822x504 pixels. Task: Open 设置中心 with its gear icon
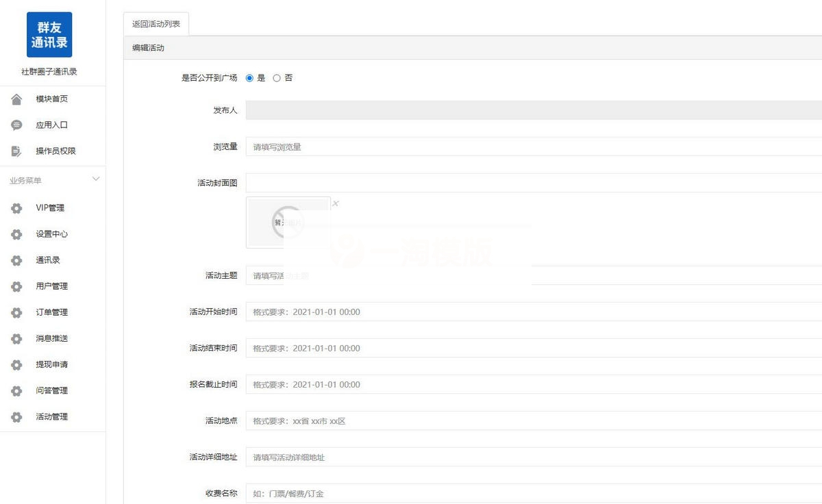click(x=16, y=234)
